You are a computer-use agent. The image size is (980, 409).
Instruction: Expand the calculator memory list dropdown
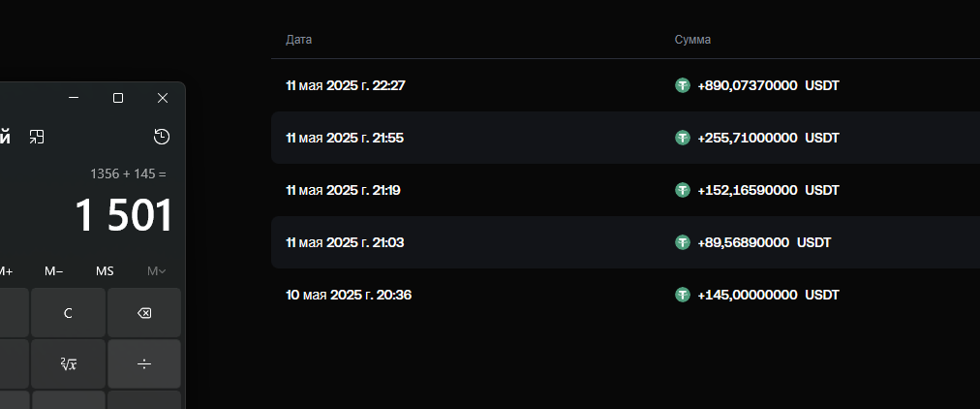pyautogui.click(x=156, y=271)
